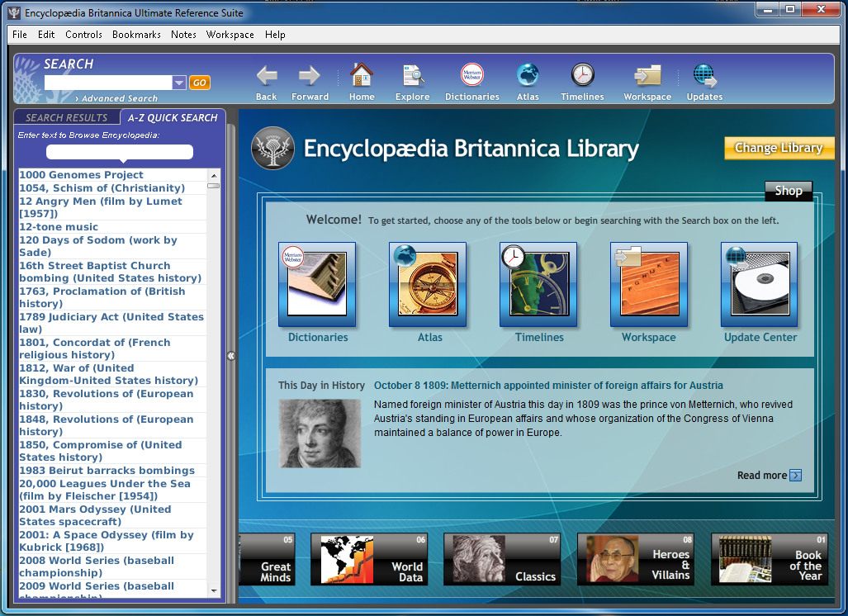Switch to the Search Results tab
Image resolution: width=848 pixels, height=616 pixels.
pos(67,117)
